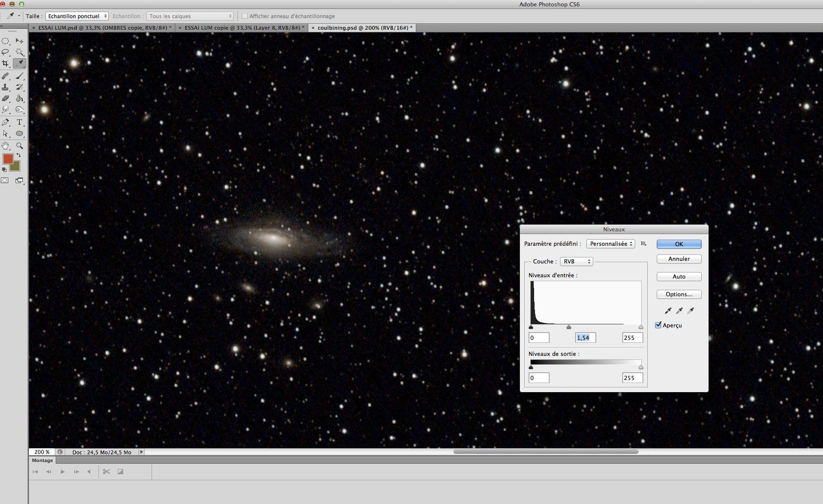Play the timeline
823x504 pixels.
tap(63, 472)
